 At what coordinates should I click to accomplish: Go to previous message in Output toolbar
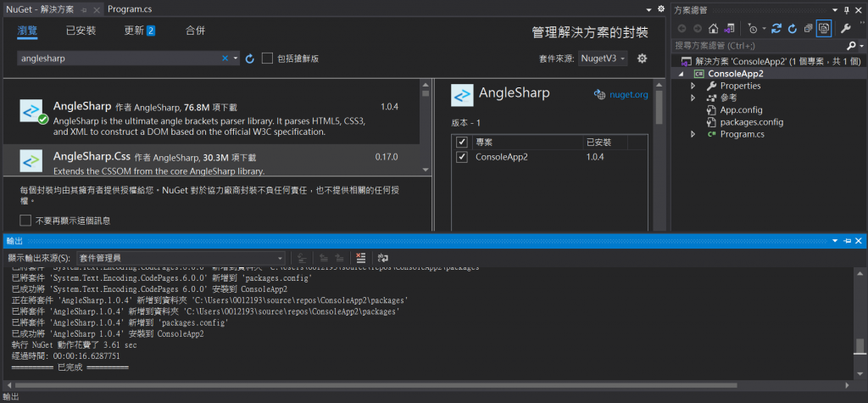click(x=324, y=258)
